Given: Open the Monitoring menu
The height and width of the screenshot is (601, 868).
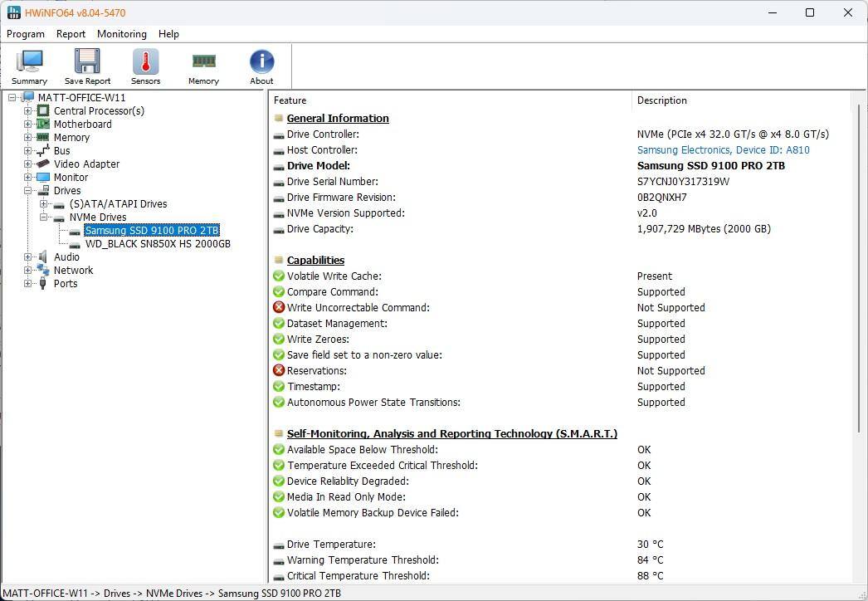Looking at the screenshot, I should pyautogui.click(x=121, y=34).
